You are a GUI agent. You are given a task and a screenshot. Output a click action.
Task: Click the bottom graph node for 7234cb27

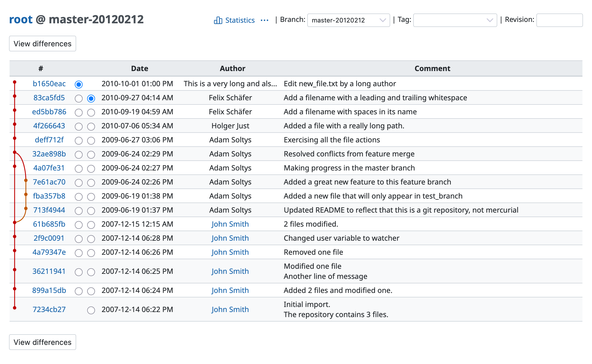(x=15, y=308)
